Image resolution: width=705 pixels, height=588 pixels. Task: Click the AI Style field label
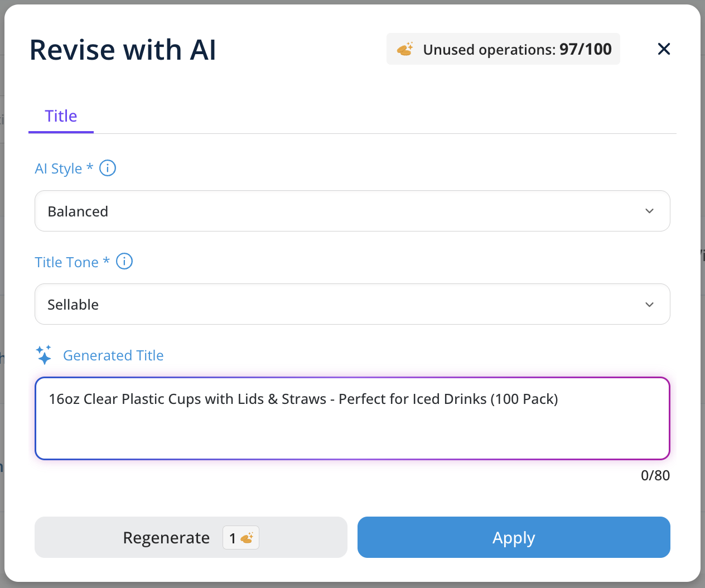pos(59,168)
